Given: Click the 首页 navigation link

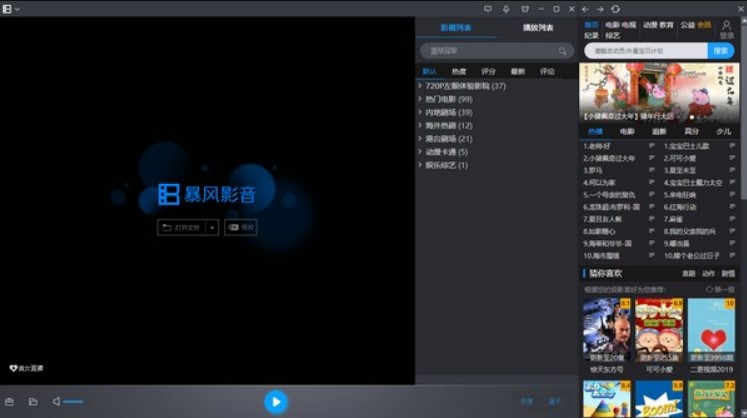Looking at the screenshot, I should point(591,25).
